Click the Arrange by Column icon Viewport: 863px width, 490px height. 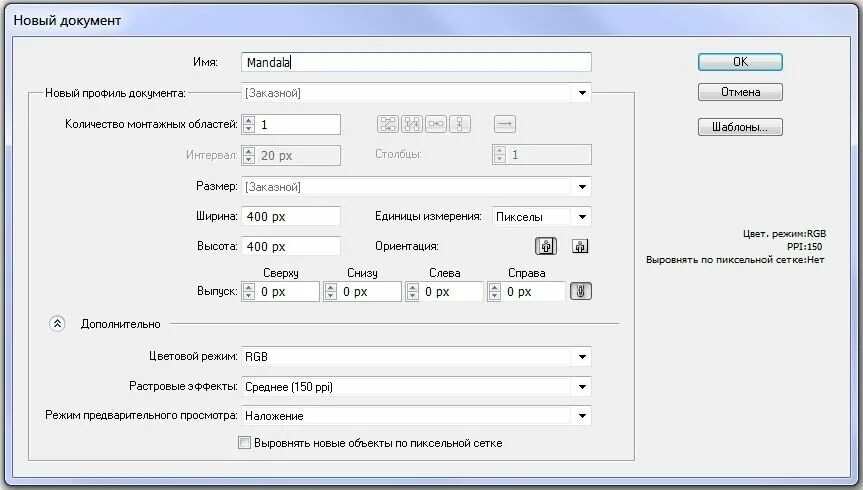(x=460, y=124)
